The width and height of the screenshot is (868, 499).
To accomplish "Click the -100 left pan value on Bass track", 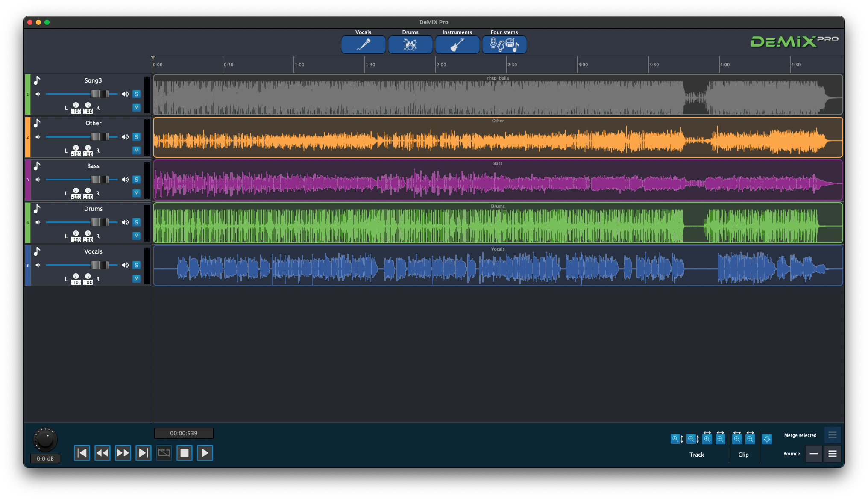I will click(76, 197).
